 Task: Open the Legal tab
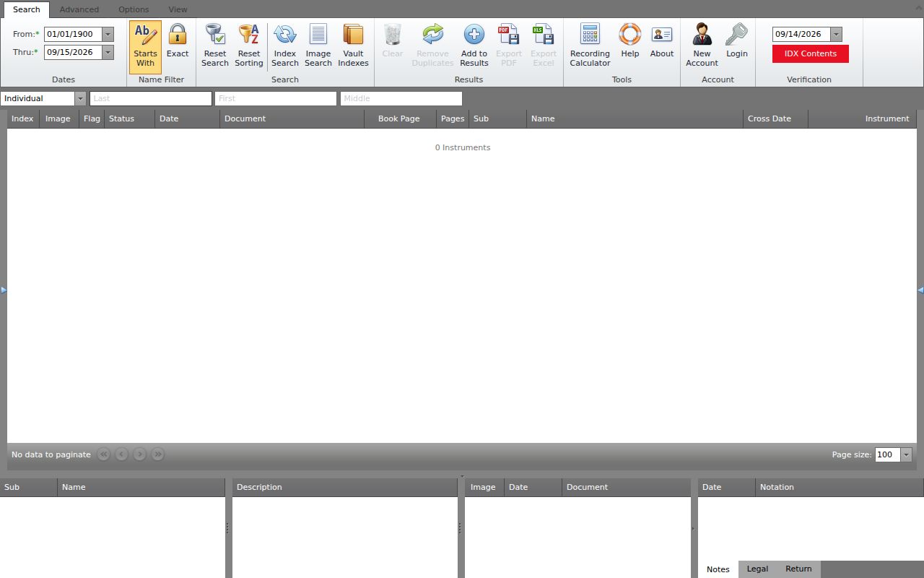point(757,569)
